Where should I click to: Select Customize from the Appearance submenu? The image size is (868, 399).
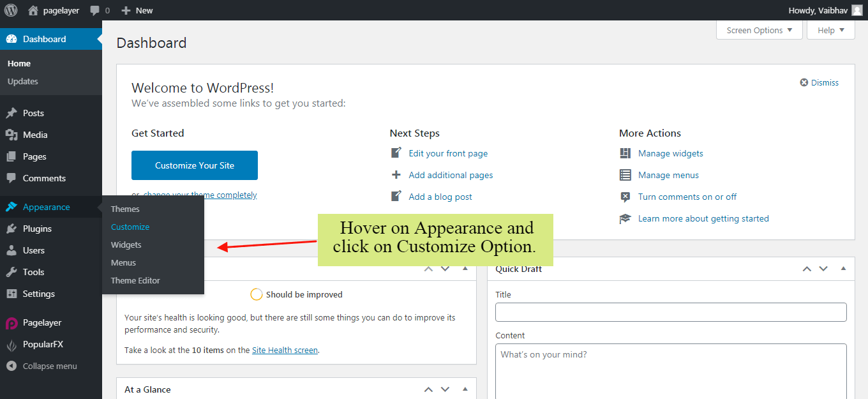tap(130, 227)
